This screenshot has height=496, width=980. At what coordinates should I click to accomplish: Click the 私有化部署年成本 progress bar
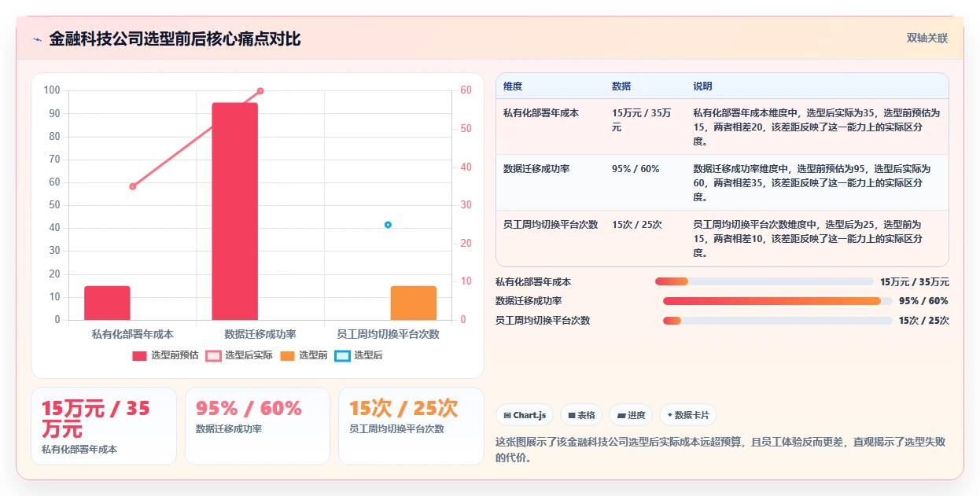pos(764,281)
